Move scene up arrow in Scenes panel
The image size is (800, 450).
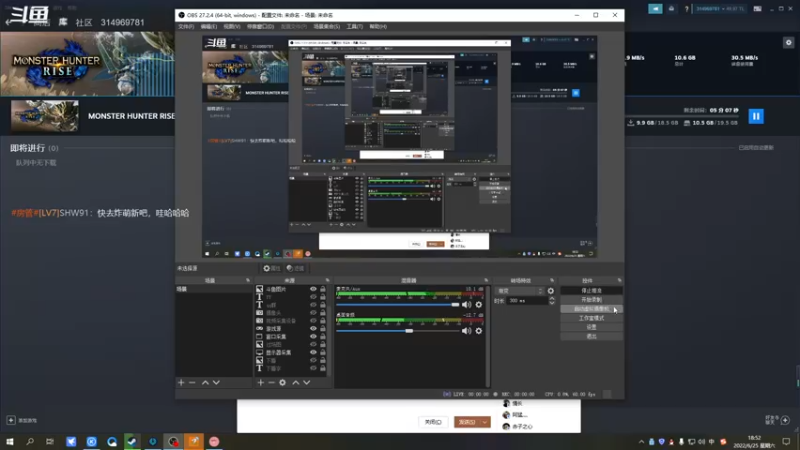coord(205,382)
